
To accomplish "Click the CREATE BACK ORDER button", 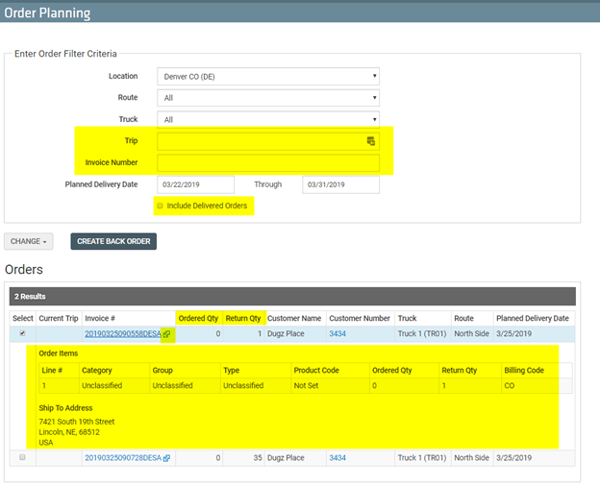I will point(114,241).
